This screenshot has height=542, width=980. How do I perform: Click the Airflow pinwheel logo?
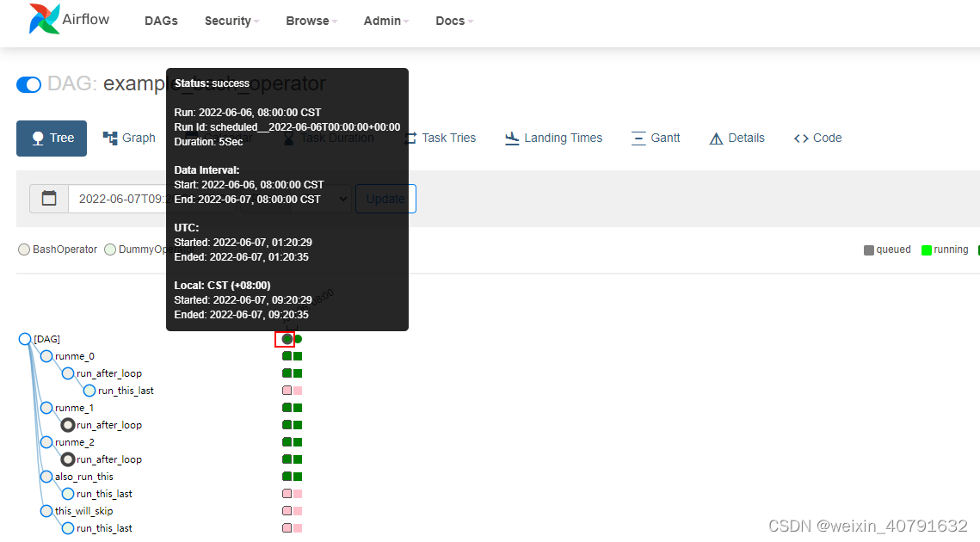(x=45, y=19)
